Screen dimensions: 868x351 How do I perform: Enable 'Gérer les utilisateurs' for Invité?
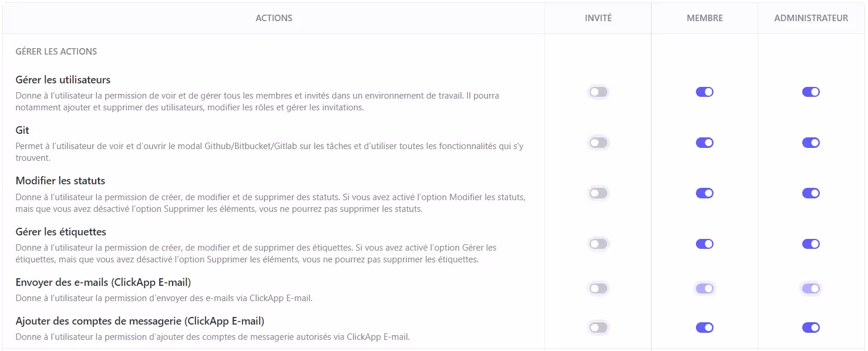[x=598, y=92]
